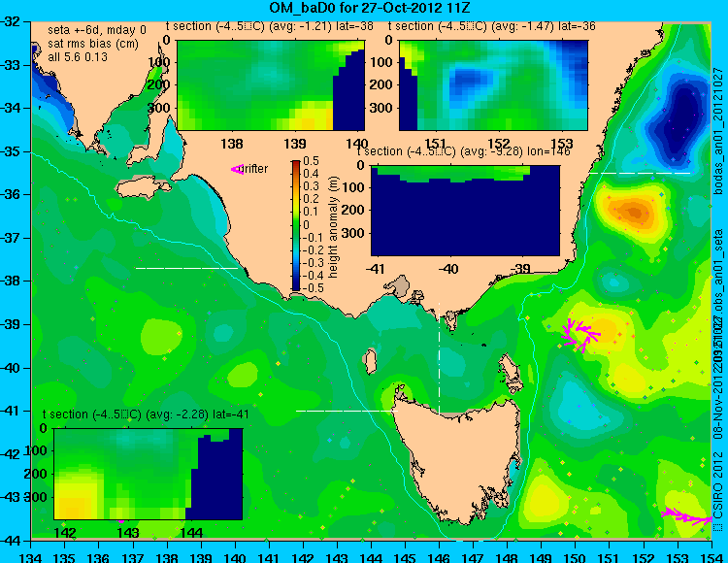
Task: Click the 138 tick under the lat=-38 inset
Action: (232, 144)
